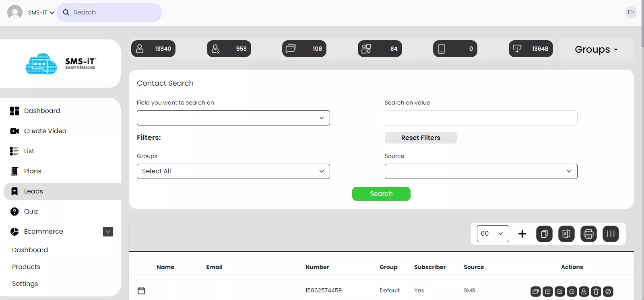
Task: Click the print icon button
Action: tap(588, 234)
